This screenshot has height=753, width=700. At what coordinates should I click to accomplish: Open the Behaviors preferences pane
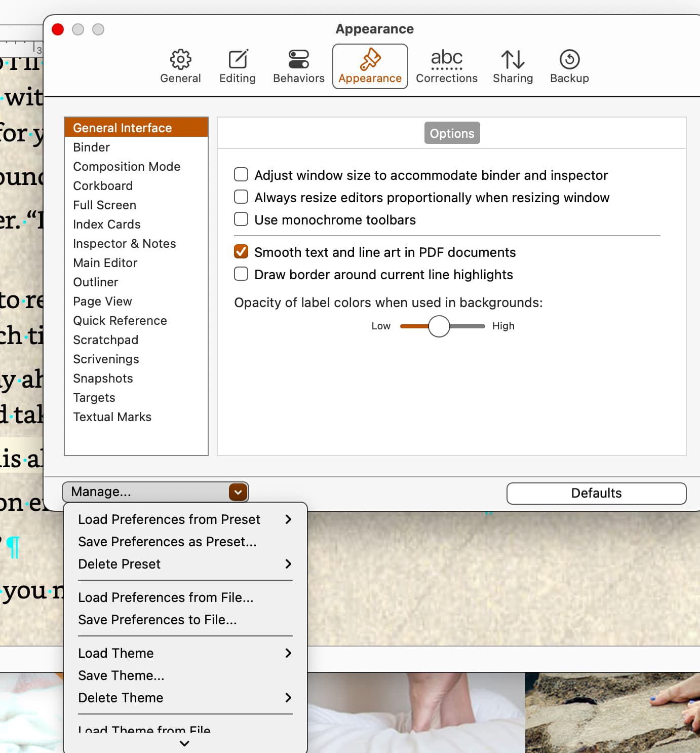[298, 66]
